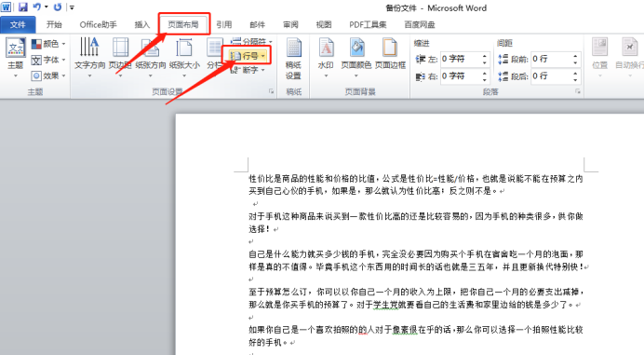The width and height of the screenshot is (644, 355).
Task: Increase the right indent with up spinner
Action: click(485, 73)
